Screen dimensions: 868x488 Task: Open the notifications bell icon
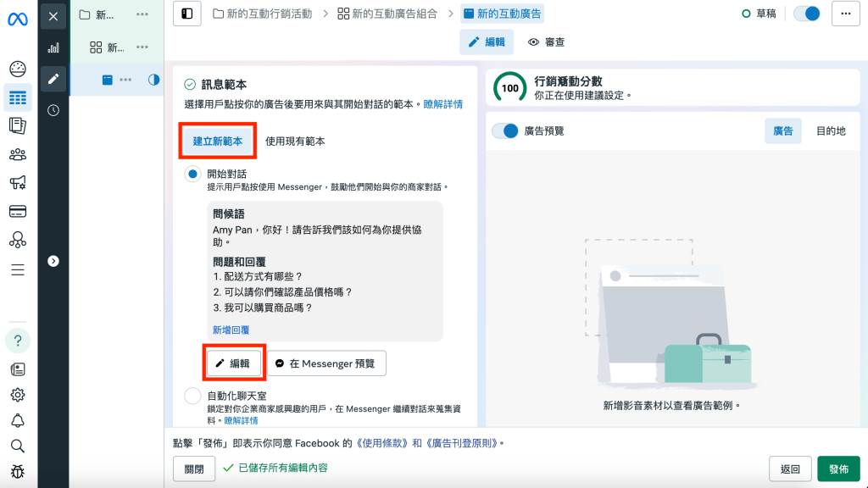coord(17,421)
